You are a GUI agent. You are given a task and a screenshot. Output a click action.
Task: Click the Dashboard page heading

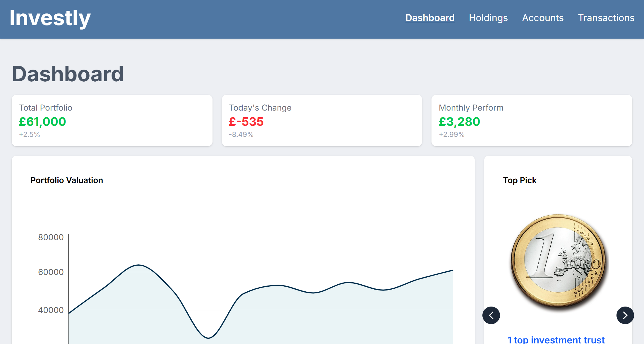(68, 74)
